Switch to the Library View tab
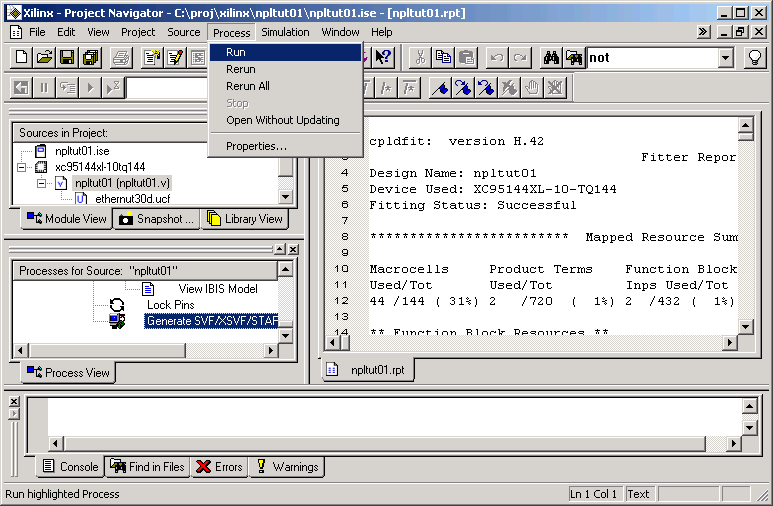Screen dimensions: 773x506 coord(245,218)
